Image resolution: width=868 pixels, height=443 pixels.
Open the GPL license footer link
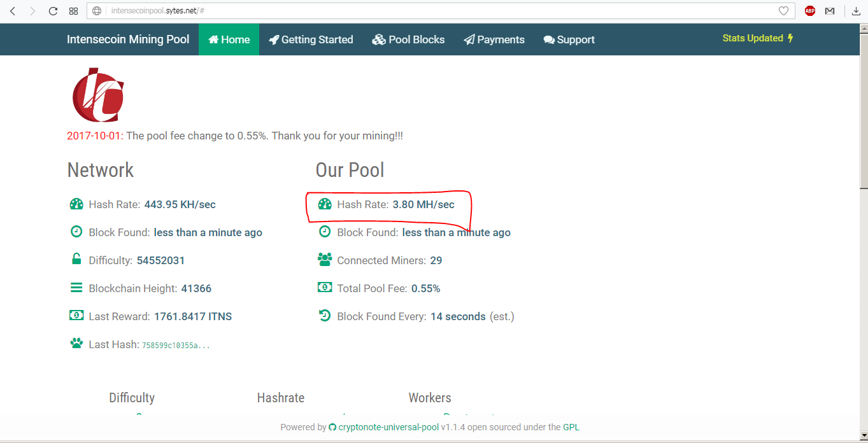[571, 427]
